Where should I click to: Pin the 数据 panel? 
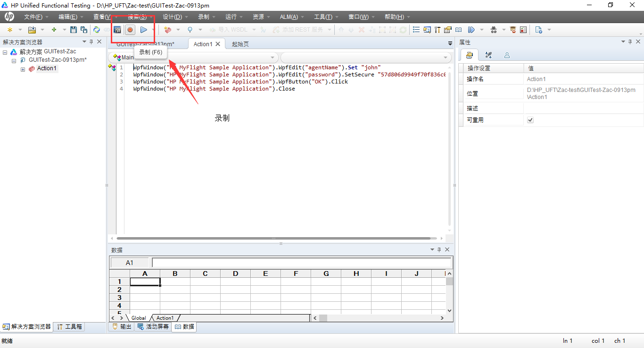pyautogui.click(x=439, y=249)
